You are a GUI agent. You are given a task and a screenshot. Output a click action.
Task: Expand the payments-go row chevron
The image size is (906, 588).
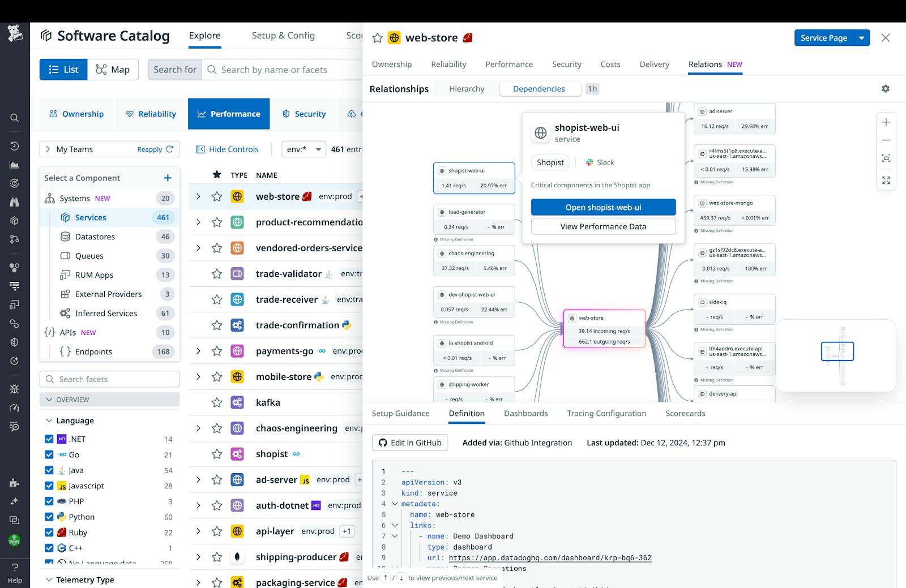(x=198, y=351)
